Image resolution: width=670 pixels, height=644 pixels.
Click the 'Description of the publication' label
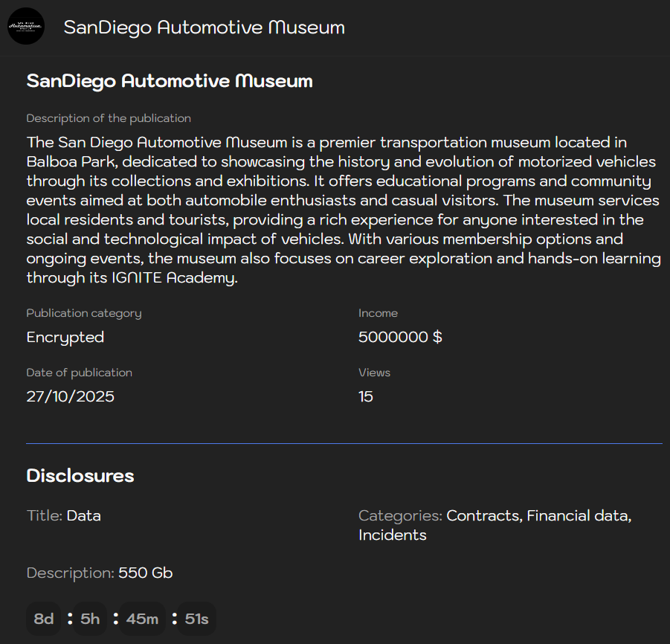(109, 118)
